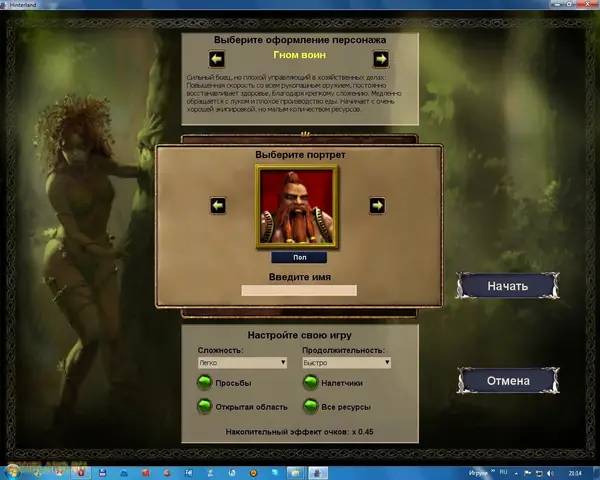The height and width of the screenshot is (480, 600).
Task: Cancel setup with the Отмена button
Action: [x=508, y=381]
